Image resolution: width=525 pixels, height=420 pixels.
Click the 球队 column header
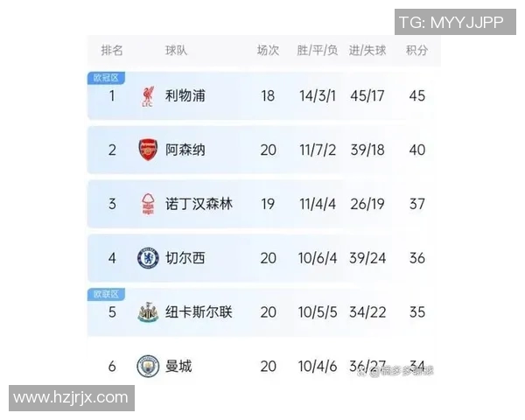click(x=176, y=50)
